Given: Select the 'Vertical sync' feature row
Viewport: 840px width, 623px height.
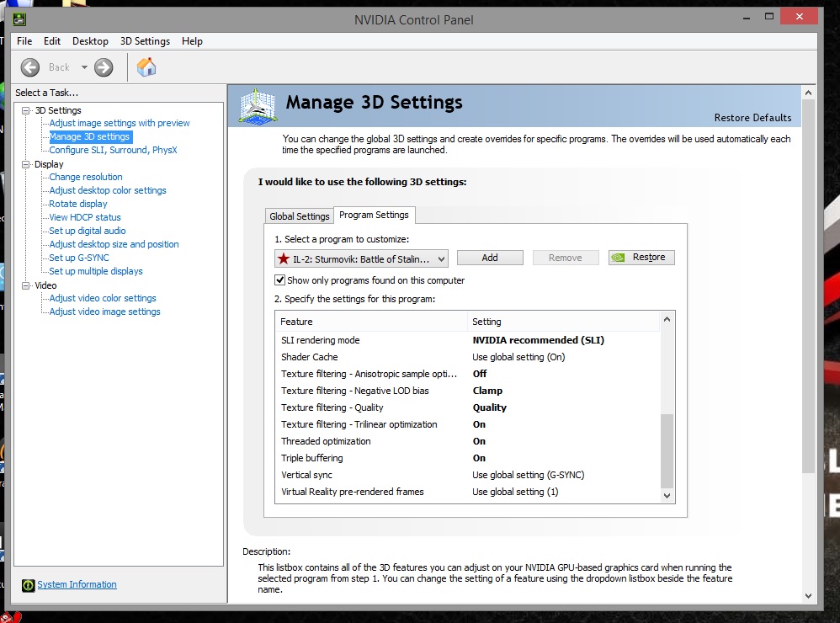Looking at the screenshot, I should (468, 475).
